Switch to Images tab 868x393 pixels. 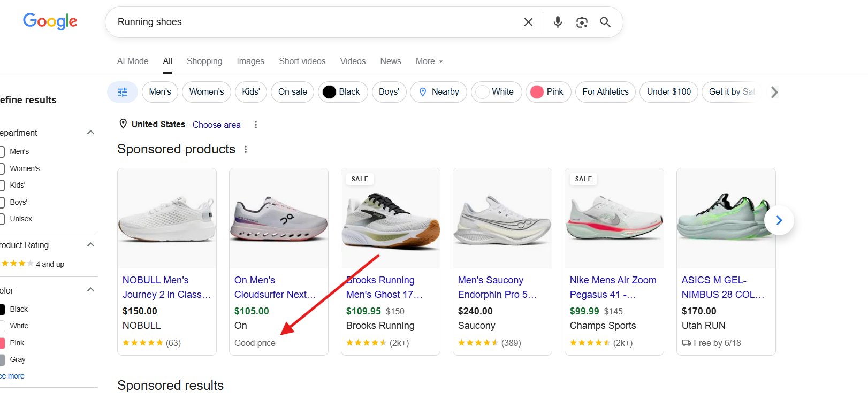pyautogui.click(x=250, y=61)
